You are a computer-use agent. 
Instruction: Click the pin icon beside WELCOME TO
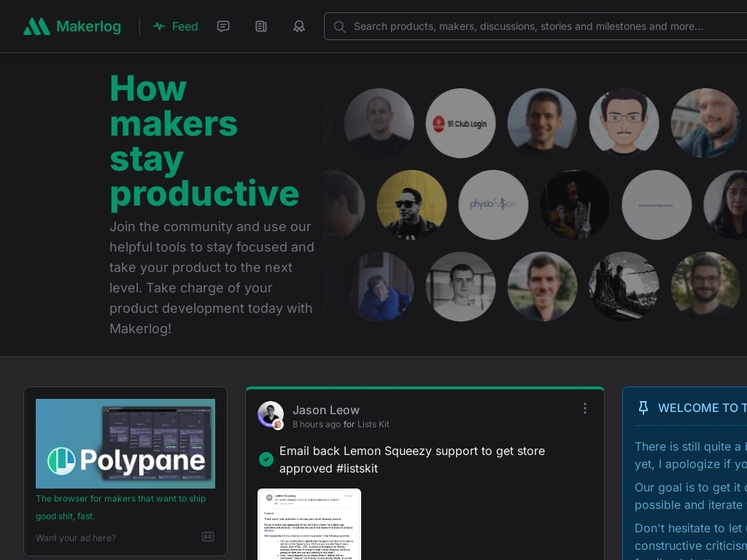(x=643, y=408)
